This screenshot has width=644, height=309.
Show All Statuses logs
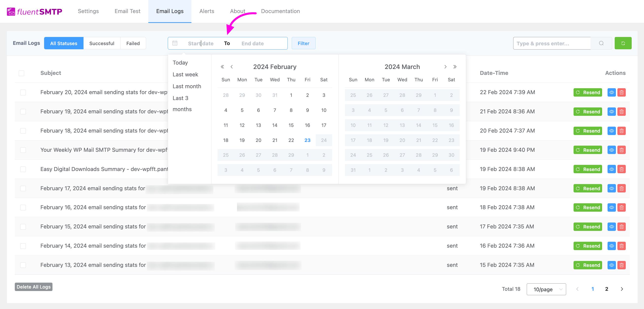[x=64, y=43]
